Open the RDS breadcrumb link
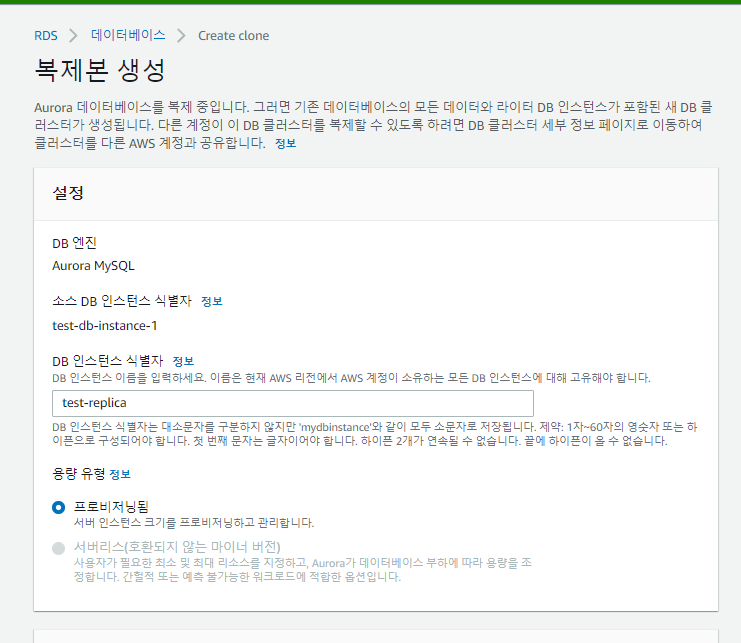Image resolution: width=741 pixels, height=643 pixels. pos(45,35)
